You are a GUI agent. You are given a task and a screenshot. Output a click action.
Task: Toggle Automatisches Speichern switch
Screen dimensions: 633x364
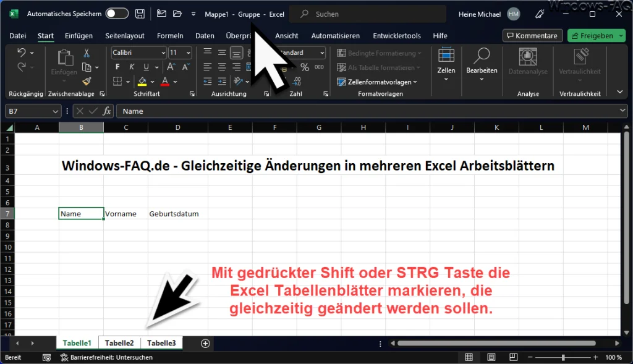[x=117, y=14]
